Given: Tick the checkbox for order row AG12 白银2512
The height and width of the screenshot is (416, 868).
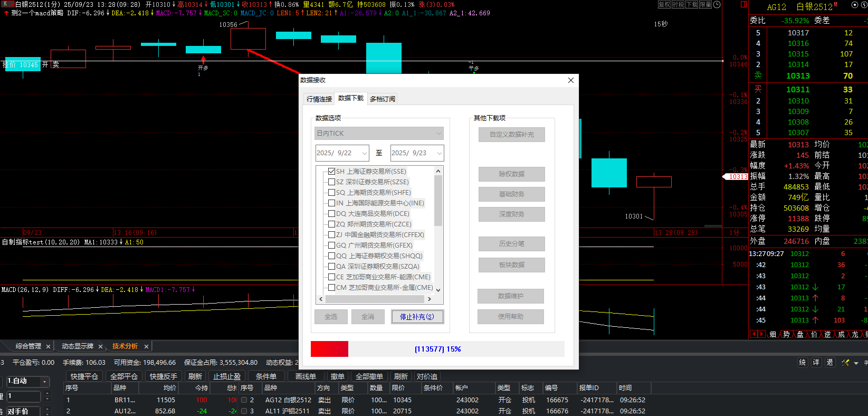Looking at the screenshot, I should [244, 400].
